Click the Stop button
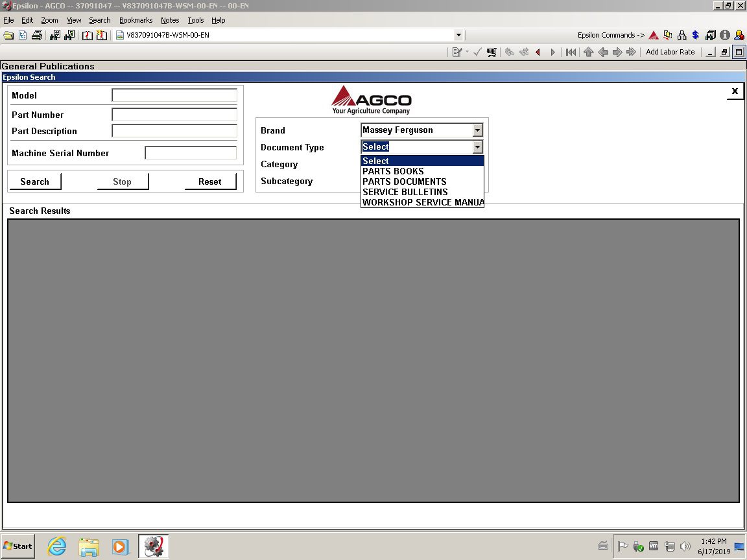This screenshot has width=747, height=560. point(123,181)
